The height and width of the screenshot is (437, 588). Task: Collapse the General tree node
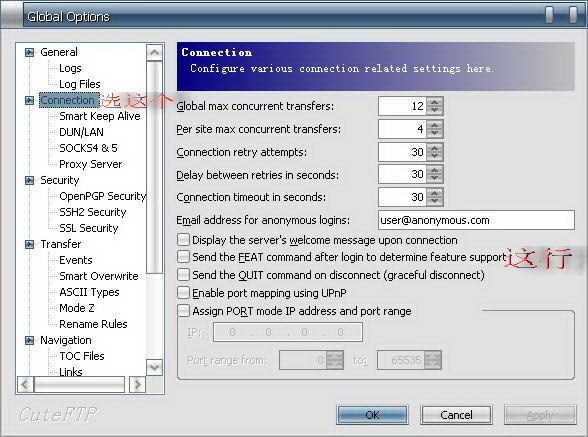tap(29, 52)
